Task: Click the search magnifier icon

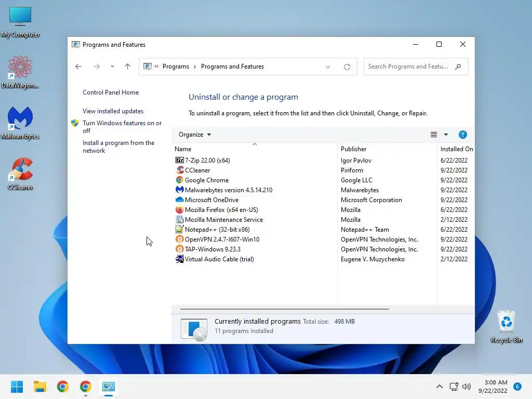Action: [x=458, y=66]
